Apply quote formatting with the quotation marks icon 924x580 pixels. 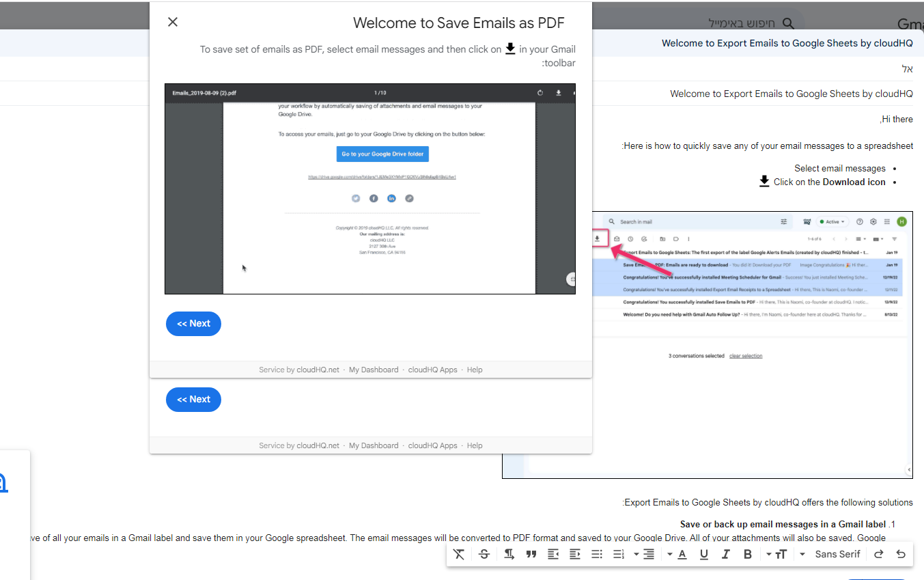531,554
